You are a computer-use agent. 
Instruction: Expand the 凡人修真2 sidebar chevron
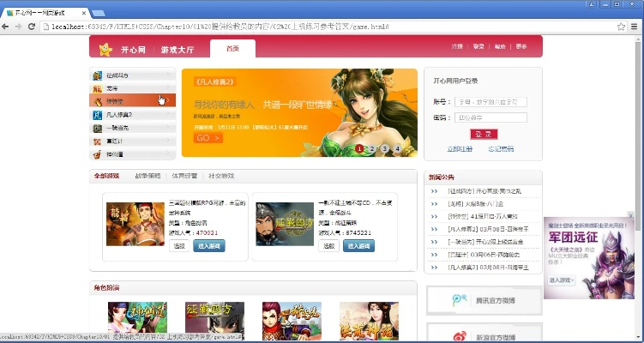tap(168, 114)
